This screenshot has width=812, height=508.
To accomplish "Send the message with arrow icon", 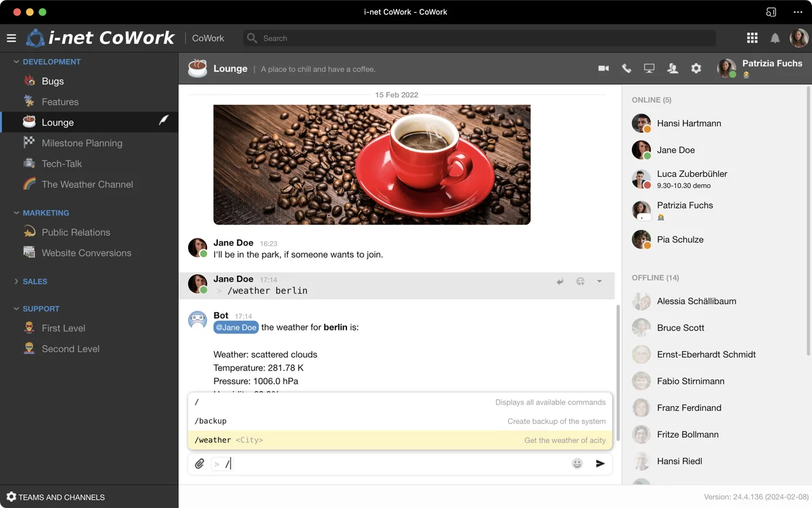I will pyautogui.click(x=600, y=464).
